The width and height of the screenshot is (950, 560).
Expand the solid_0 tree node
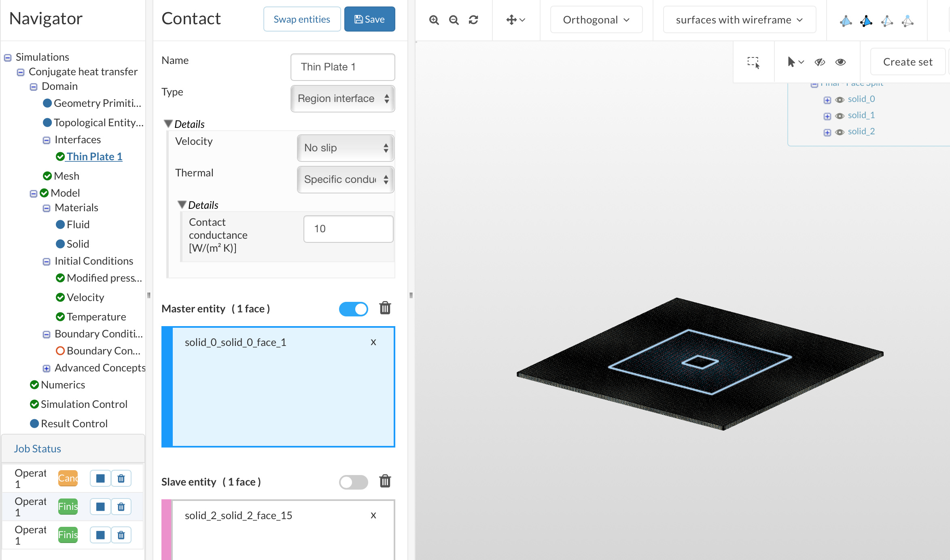point(827,100)
